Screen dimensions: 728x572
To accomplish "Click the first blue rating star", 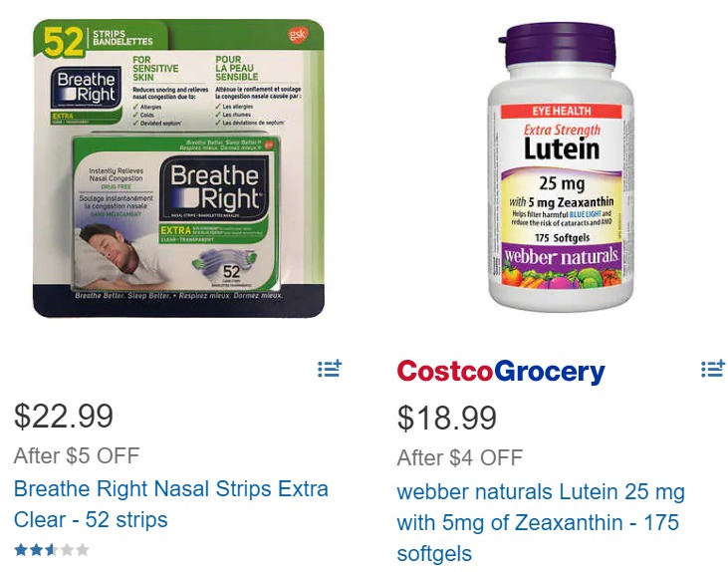I will point(21,550).
